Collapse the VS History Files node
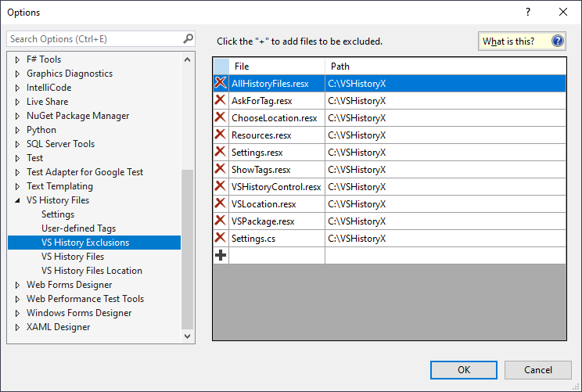The image size is (582, 392). tap(17, 200)
